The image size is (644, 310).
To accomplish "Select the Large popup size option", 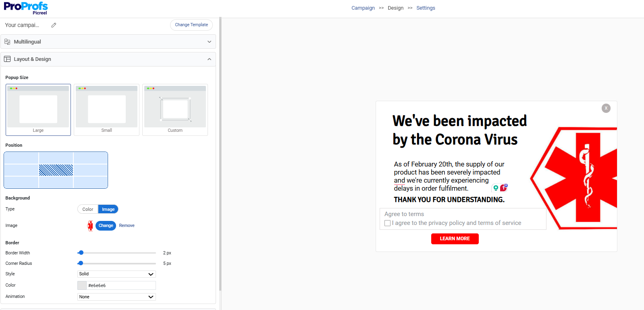I will (38, 110).
